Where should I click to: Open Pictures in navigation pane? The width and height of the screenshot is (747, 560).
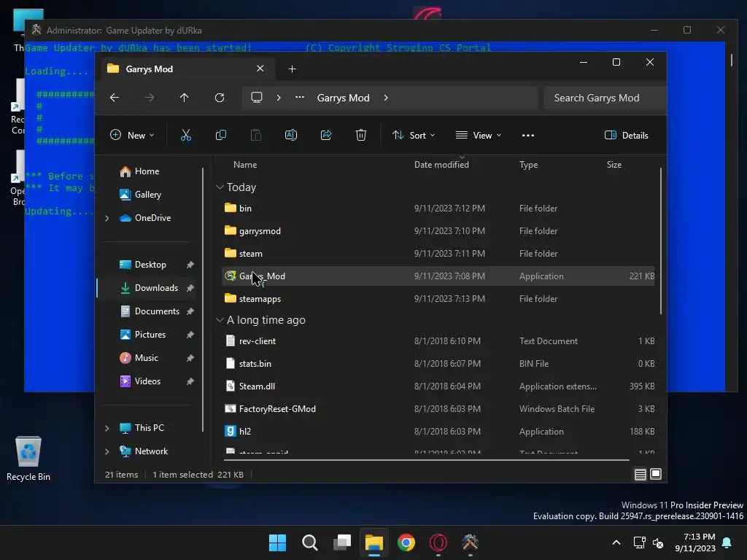pyautogui.click(x=150, y=335)
